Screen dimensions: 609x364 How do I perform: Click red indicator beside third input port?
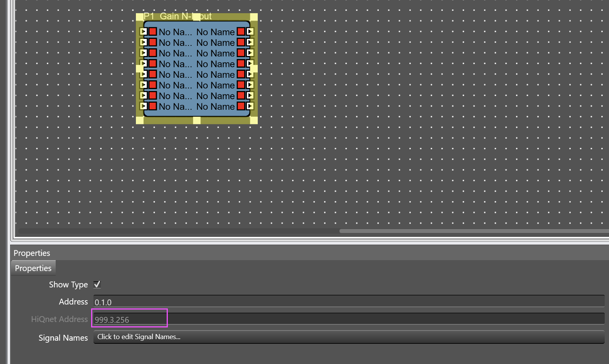tap(153, 53)
